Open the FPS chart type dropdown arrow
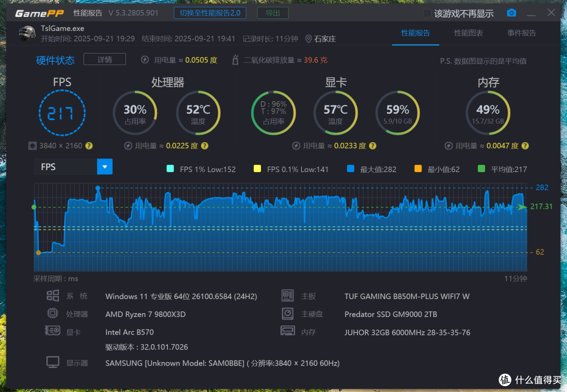The width and height of the screenshot is (567, 392). (x=105, y=166)
